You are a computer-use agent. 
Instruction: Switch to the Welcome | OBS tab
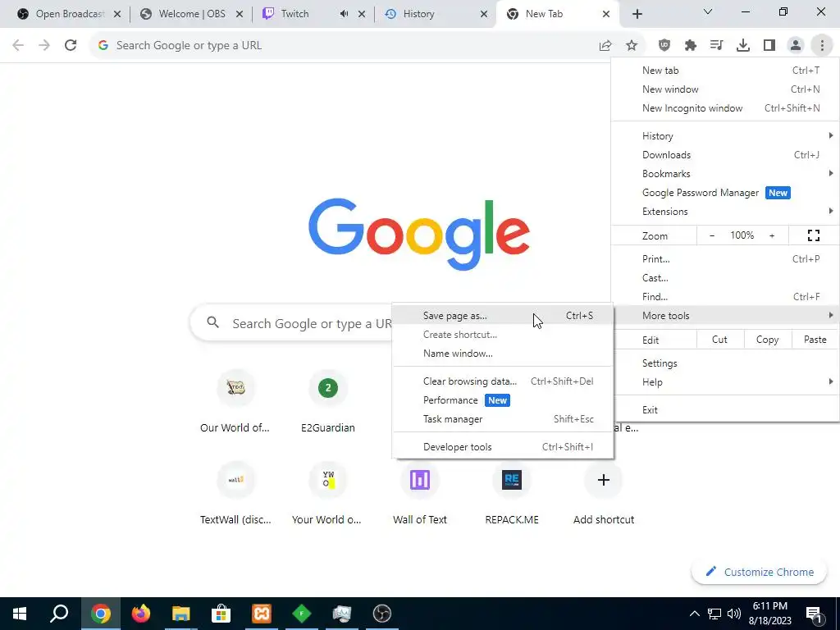pos(191,14)
